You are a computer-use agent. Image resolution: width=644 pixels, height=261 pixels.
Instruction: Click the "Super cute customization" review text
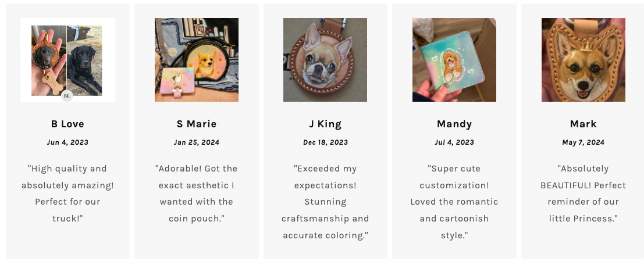point(454,202)
